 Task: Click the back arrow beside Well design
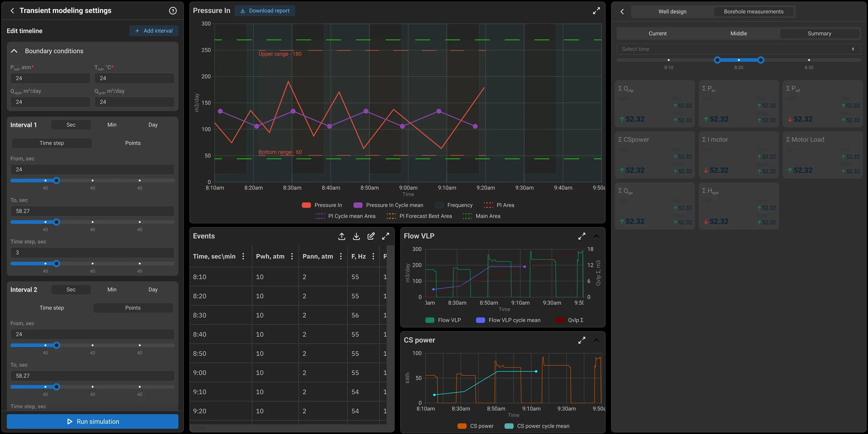622,11
